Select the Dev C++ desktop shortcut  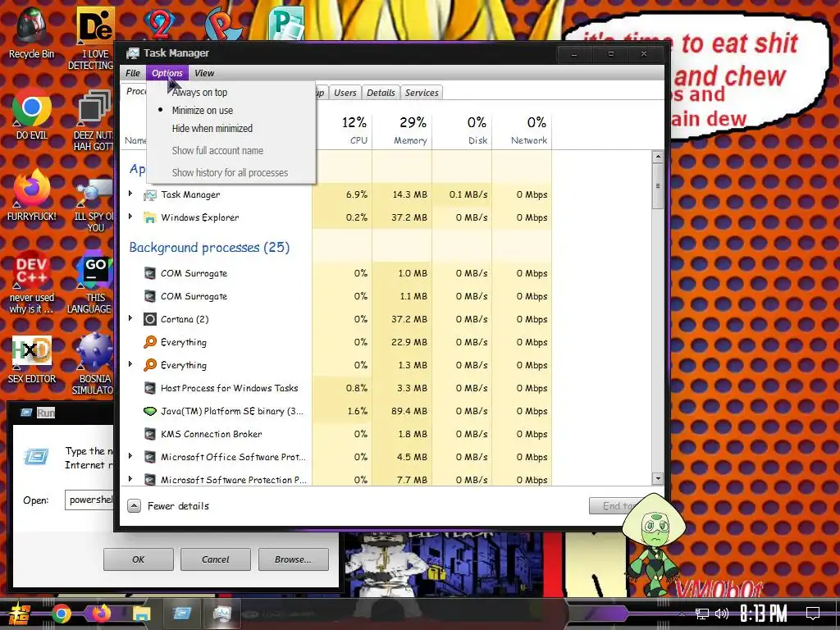click(x=31, y=283)
